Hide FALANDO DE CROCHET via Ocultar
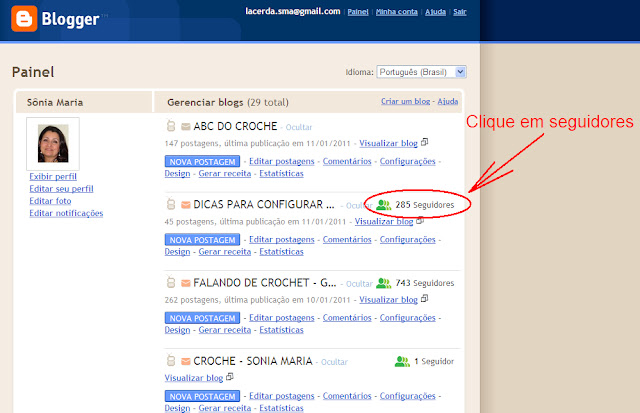 tap(359, 284)
